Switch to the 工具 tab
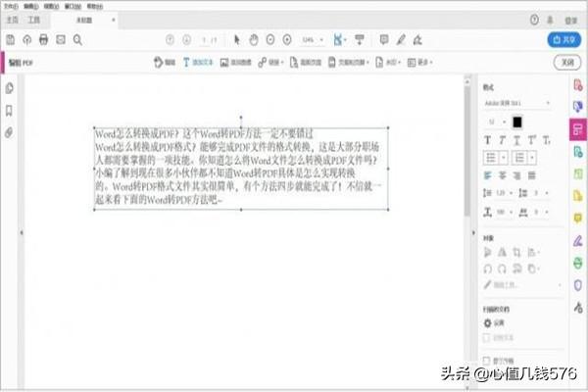 coord(35,19)
